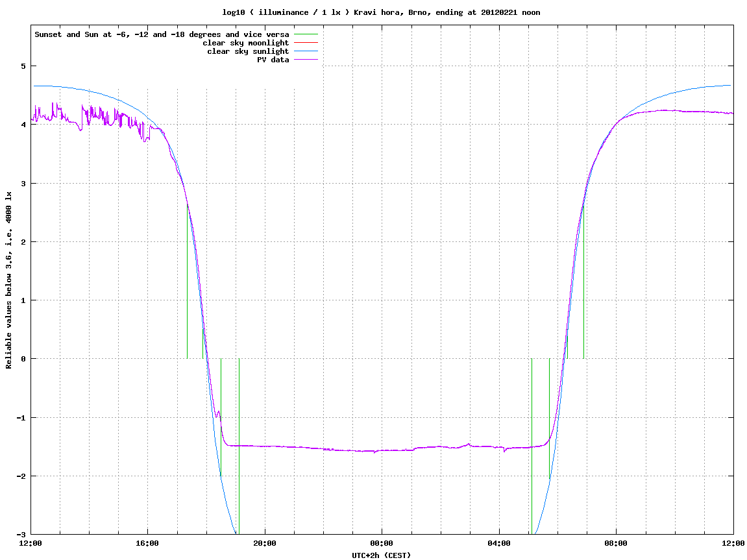Image resolution: width=747 pixels, height=560 pixels.
Task: Click the y-axis tick label 1
Action: point(23,300)
